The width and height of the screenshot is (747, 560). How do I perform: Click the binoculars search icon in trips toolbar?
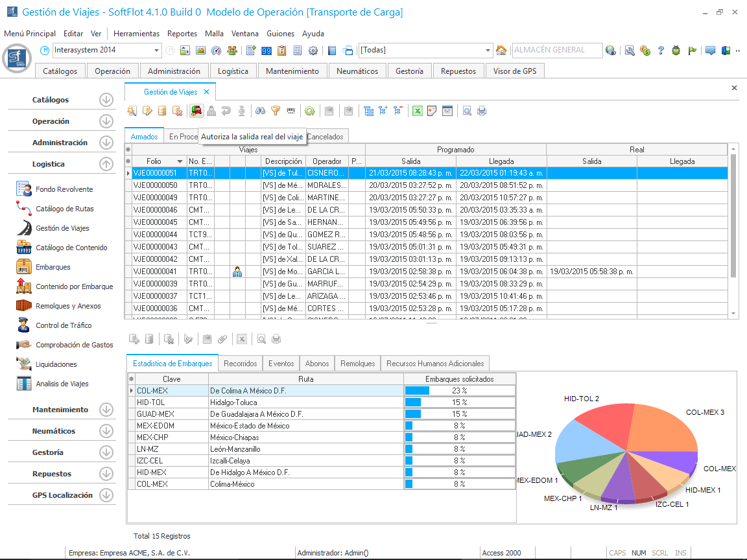[260, 111]
